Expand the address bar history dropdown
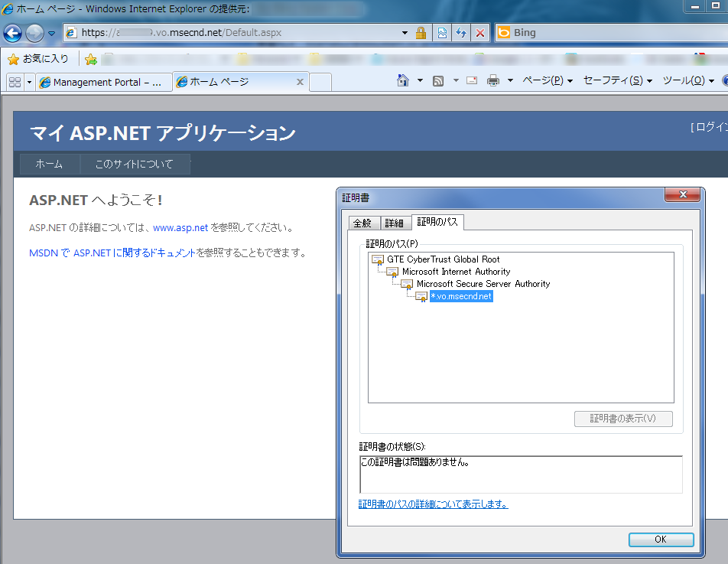 (x=405, y=33)
